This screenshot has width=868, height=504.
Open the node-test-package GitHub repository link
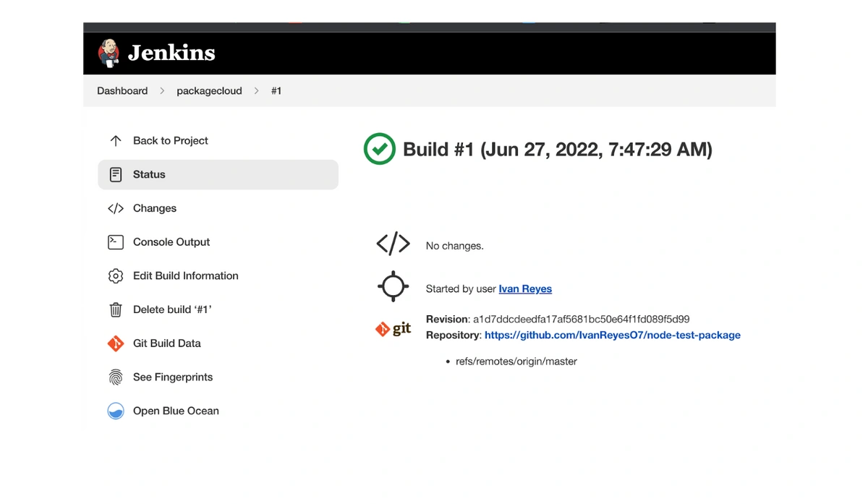(613, 335)
